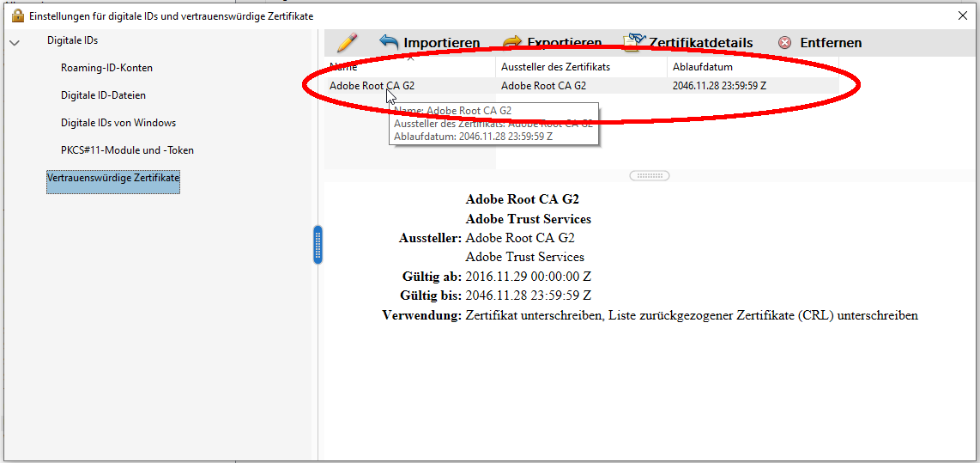The image size is (980, 463).
Task: Open Zertifikatdetails for the selected certificate
Action: click(688, 43)
